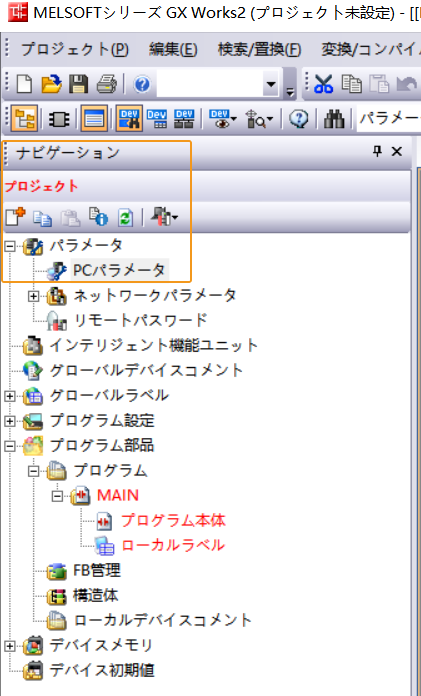Click the speech bubble question mark icon
This screenshot has width=421, height=696.
[x=299, y=119]
